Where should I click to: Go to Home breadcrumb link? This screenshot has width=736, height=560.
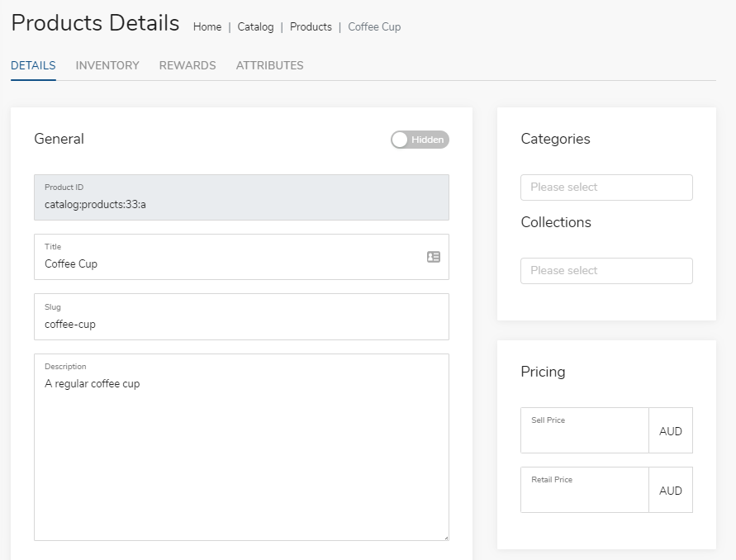click(x=207, y=26)
